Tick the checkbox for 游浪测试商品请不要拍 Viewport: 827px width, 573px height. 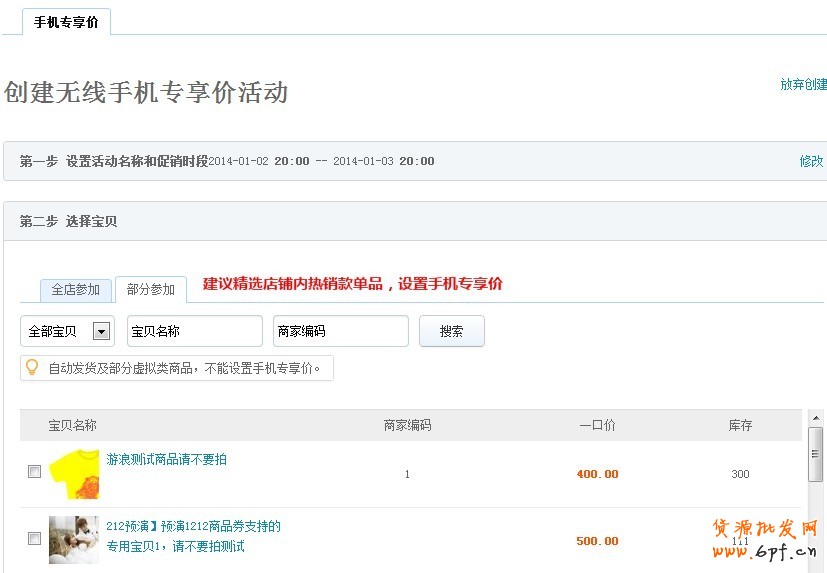35,472
